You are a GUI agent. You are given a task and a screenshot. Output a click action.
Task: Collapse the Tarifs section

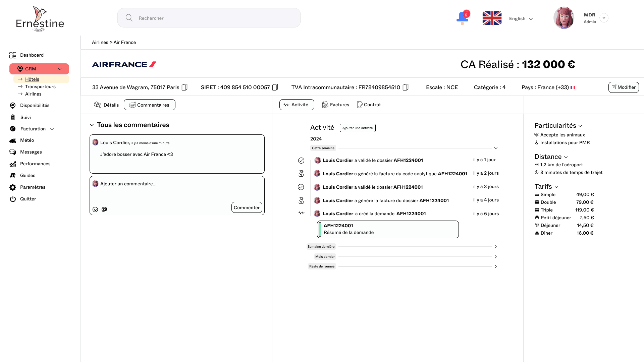point(556,187)
